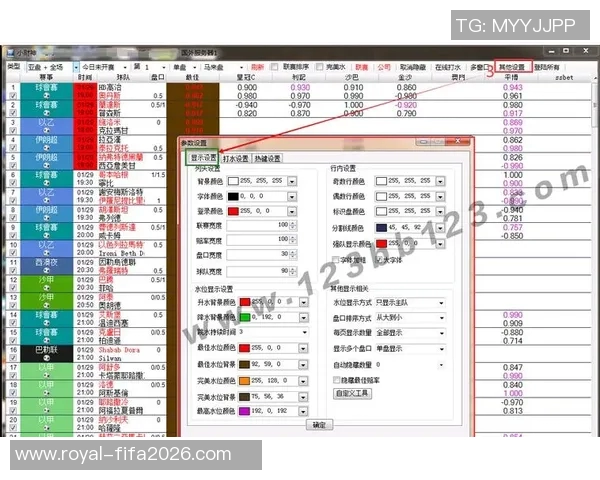This screenshot has height=480, width=600.
Task: Click the navy 分割线颜色 swatch
Action: [381, 228]
